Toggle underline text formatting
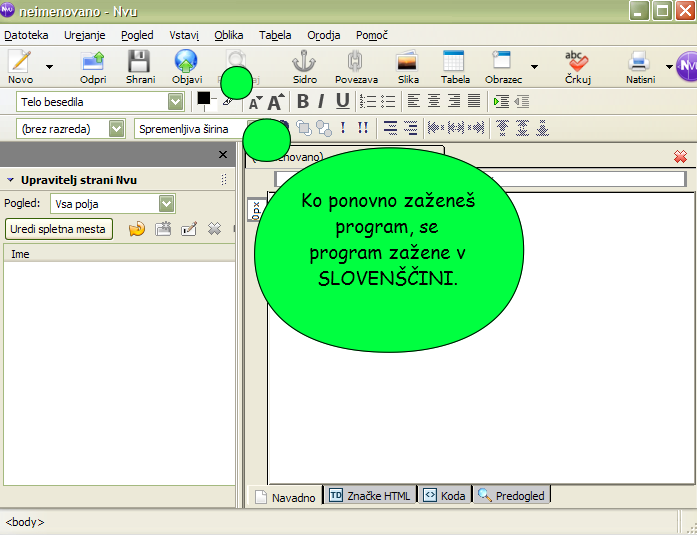The image size is (697, 535). [343, 101]
